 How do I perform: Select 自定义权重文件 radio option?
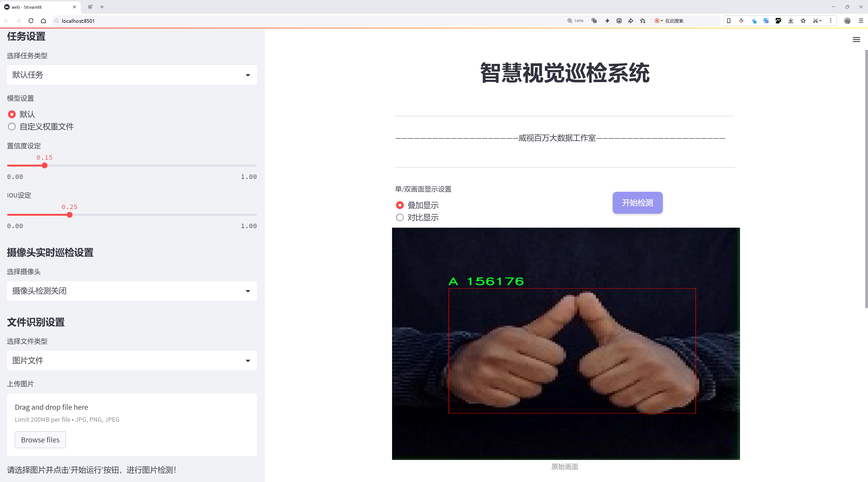(x=41, y=127)
